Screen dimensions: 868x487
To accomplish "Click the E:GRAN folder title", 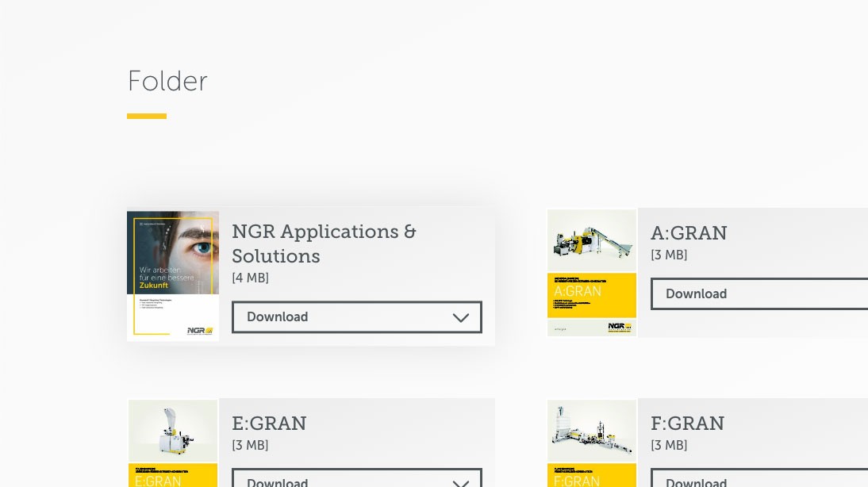I will (269, 424).
